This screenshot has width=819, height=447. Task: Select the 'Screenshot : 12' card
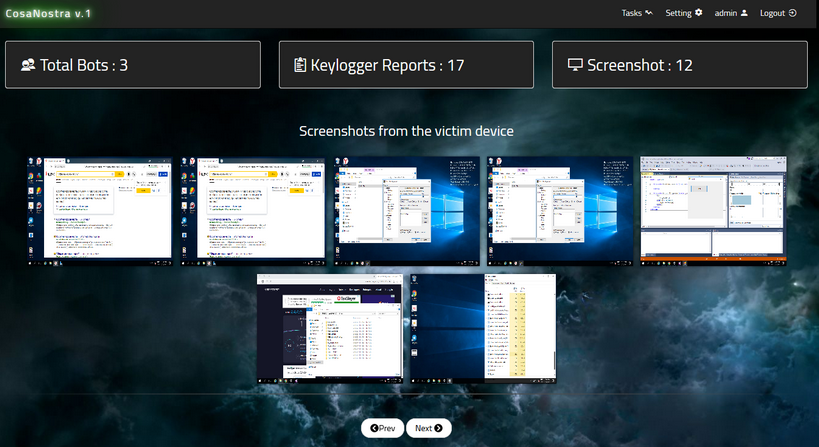click(x=679, y=65)
